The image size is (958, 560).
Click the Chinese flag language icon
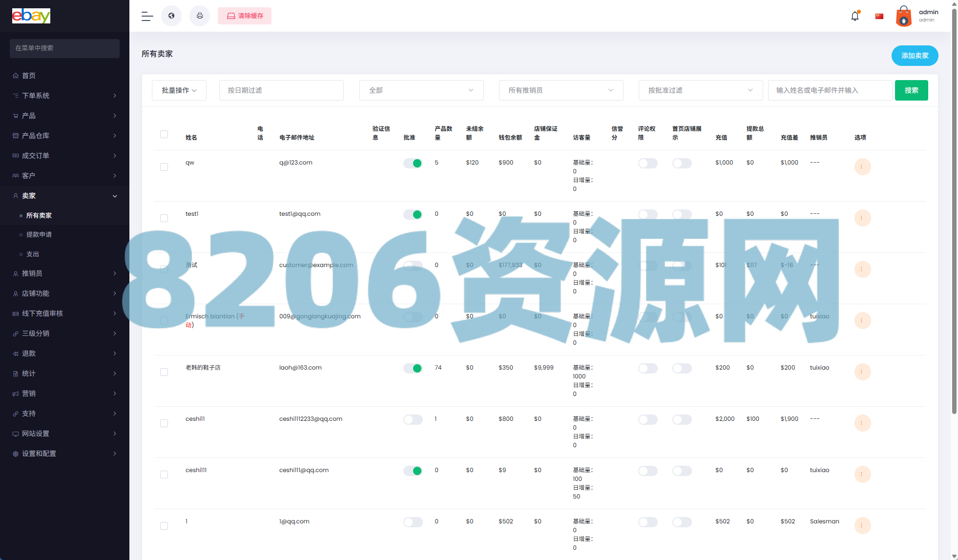(x=879, y=16)
